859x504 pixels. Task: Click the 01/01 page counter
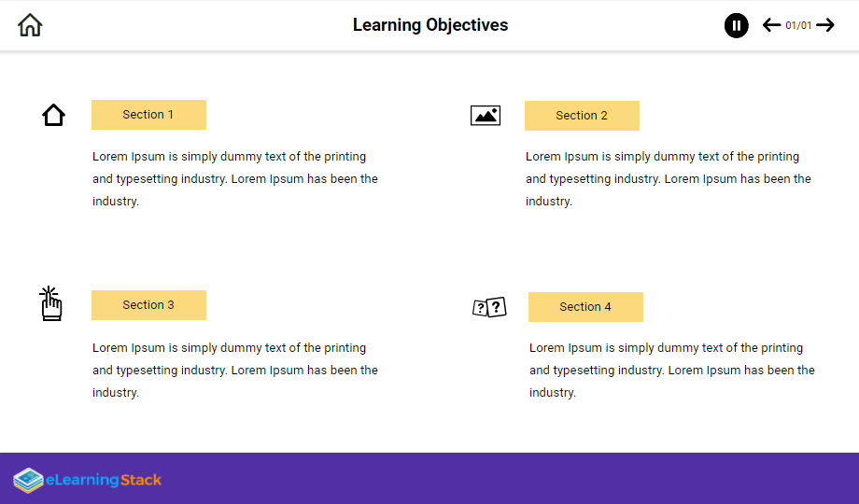[798, 26]
